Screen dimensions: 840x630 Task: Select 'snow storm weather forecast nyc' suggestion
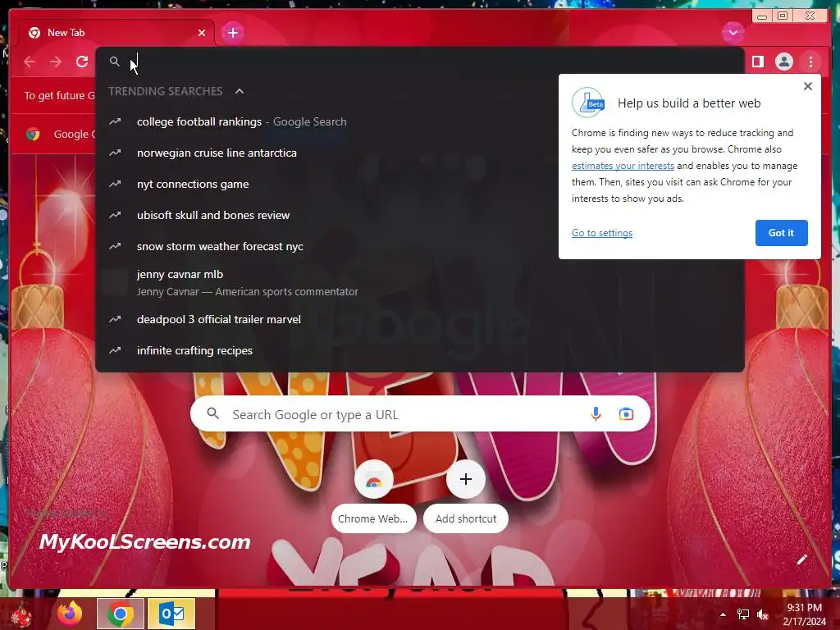(420, 246)
